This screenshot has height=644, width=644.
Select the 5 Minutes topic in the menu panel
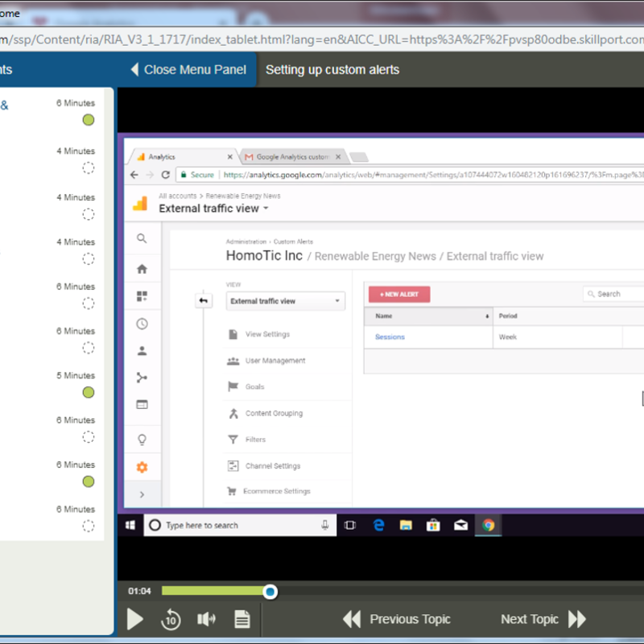coord(76,375)
